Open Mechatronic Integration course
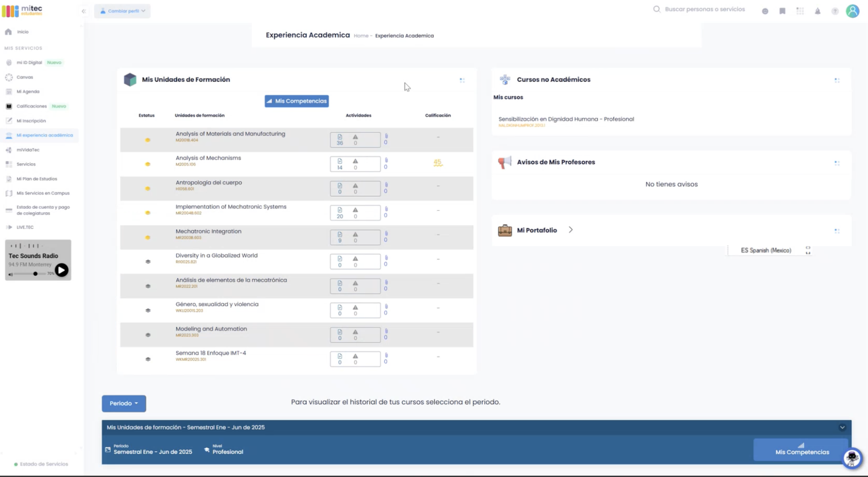The height and width of the screenshot is (477, 868). point(208,231)
